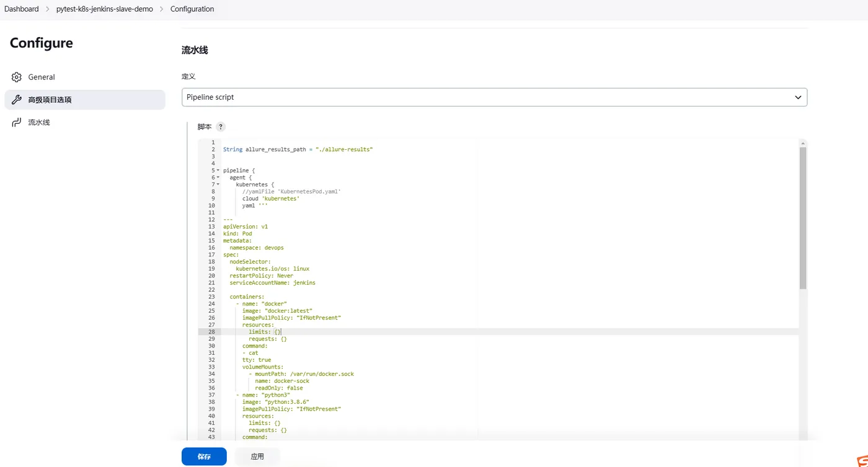
Task: Click the line 'cloud 'kubernetes''
Action: [x=271, y=199]
